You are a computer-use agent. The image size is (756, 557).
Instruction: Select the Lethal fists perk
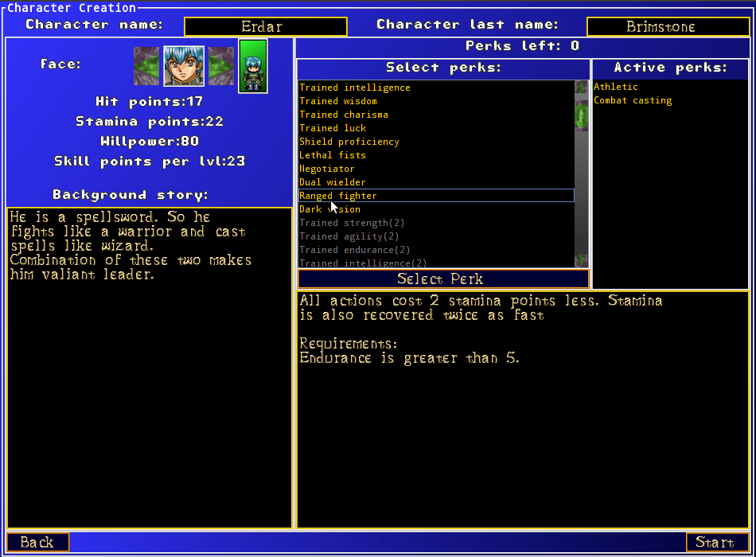tap(436, 155)
